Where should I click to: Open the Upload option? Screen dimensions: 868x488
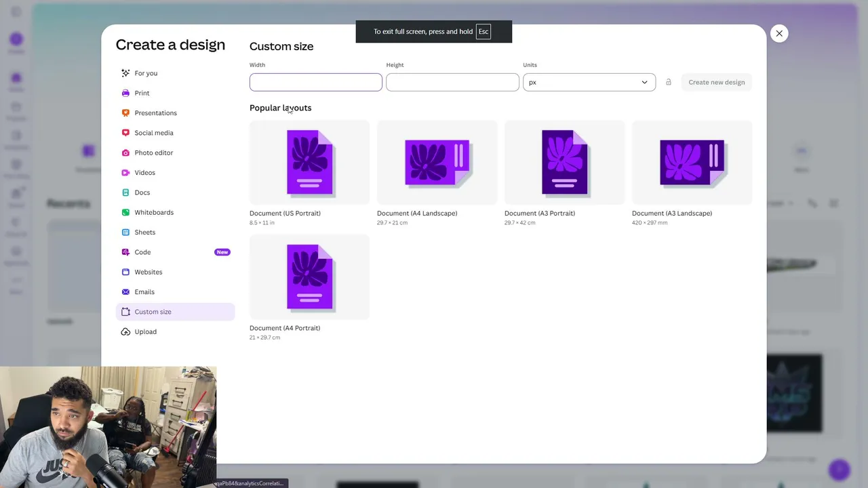pos(176,331)
